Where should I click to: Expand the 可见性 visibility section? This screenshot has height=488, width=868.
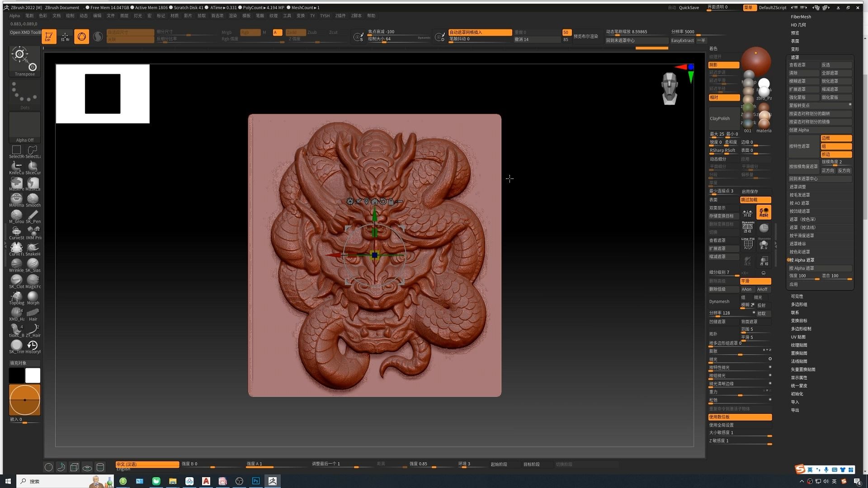(x=797, y=296)
